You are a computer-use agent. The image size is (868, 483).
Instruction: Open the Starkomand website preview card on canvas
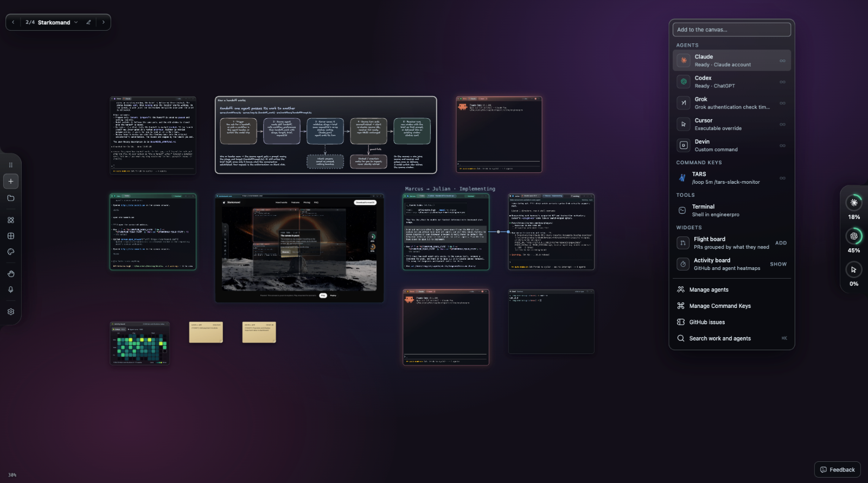(299, 248)
